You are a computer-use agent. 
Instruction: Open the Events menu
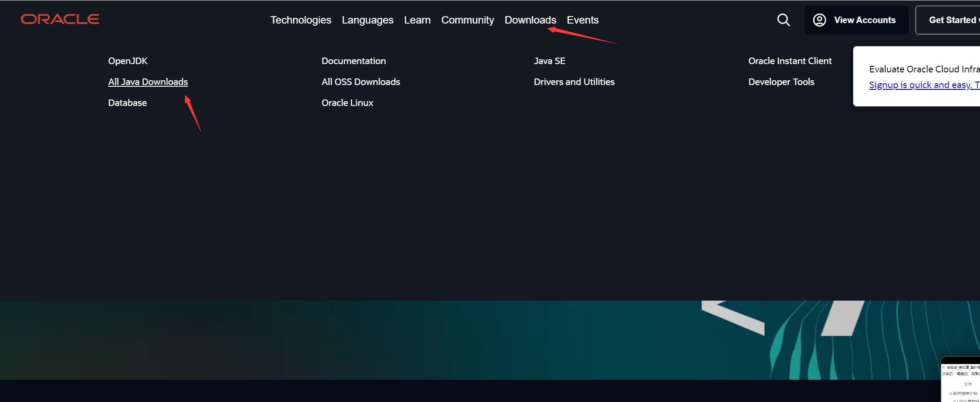point(583,20)
